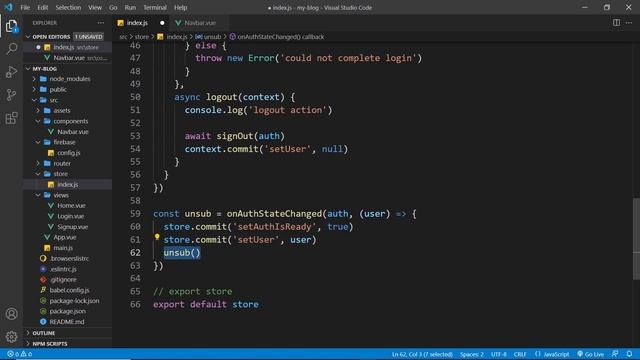Screen dimensions: 640x360
Task: Open View menu
Action: pos(95,7)
